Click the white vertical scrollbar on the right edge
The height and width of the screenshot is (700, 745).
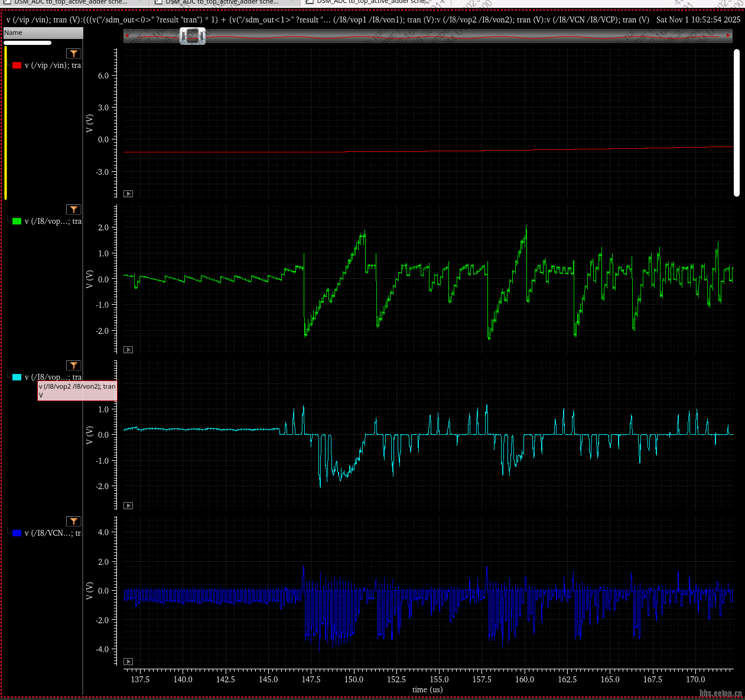[x=737, y=122]
